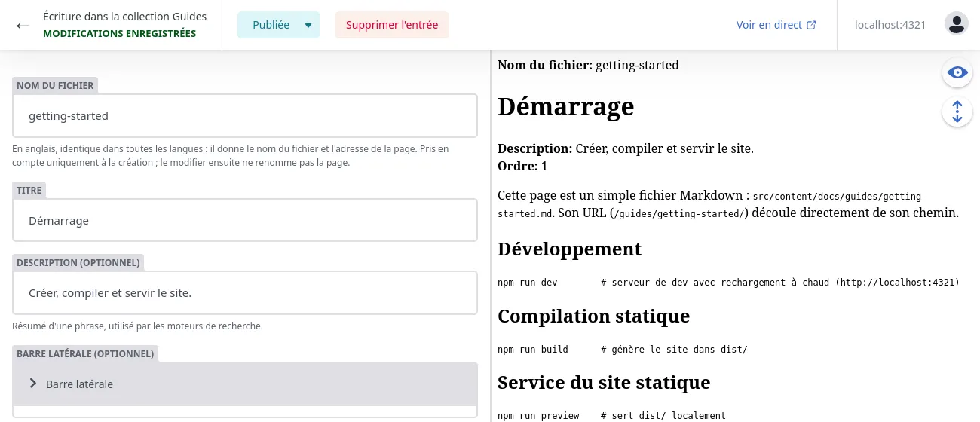Click the Développement heading in the preview
This screenshot has height=422, width=980.
[x=570, y=249]
